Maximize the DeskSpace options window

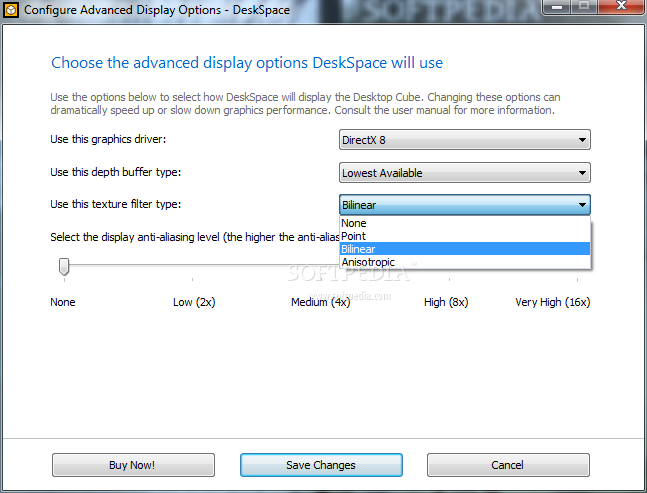584,6
